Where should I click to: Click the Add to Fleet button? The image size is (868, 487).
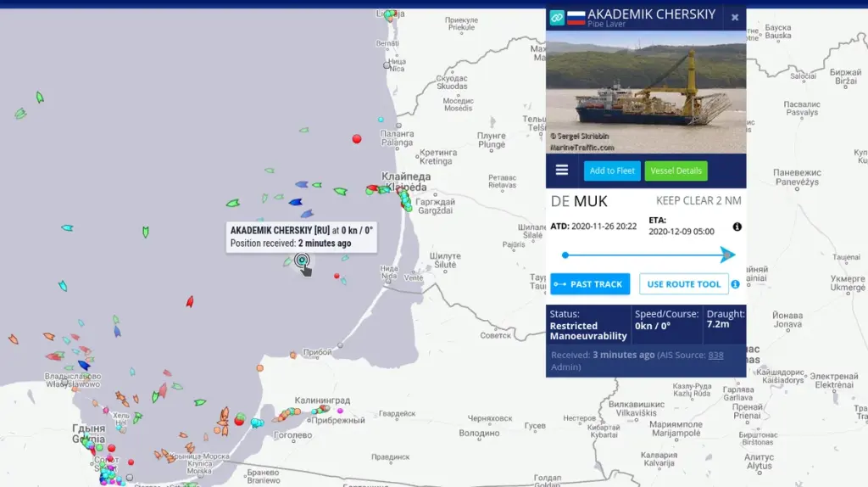(x=612, y=171)
